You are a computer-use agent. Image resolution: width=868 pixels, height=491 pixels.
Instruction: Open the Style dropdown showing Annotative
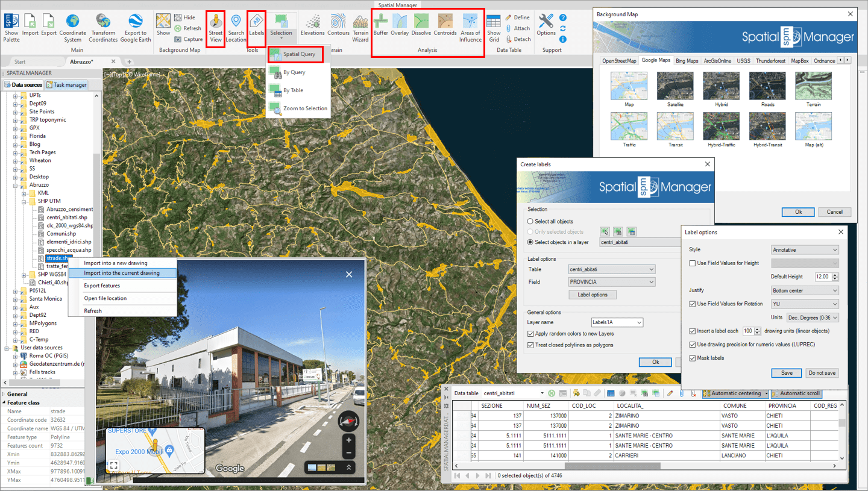[x=805, y=249]
